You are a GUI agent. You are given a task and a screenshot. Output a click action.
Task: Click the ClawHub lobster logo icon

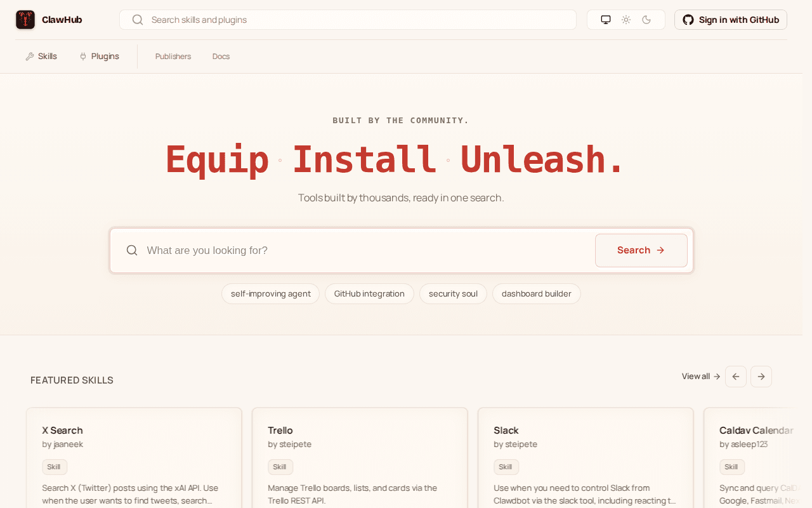[x=25, y=20]
